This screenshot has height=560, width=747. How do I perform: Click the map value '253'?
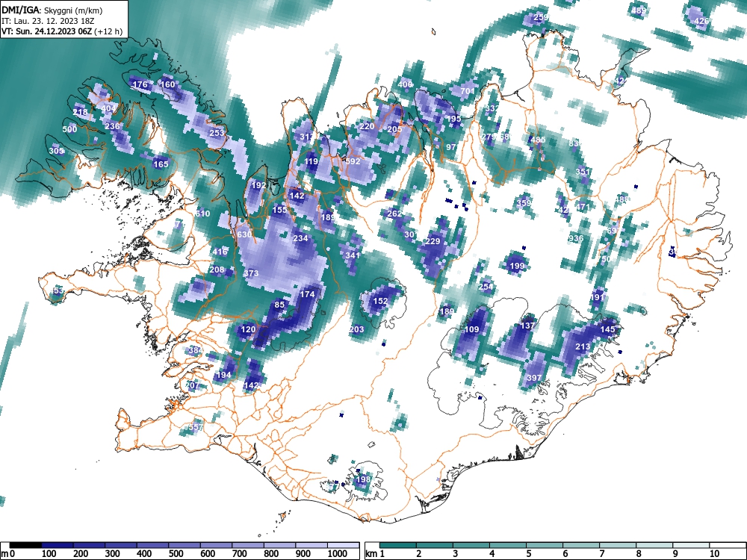(x=217, y=133)
